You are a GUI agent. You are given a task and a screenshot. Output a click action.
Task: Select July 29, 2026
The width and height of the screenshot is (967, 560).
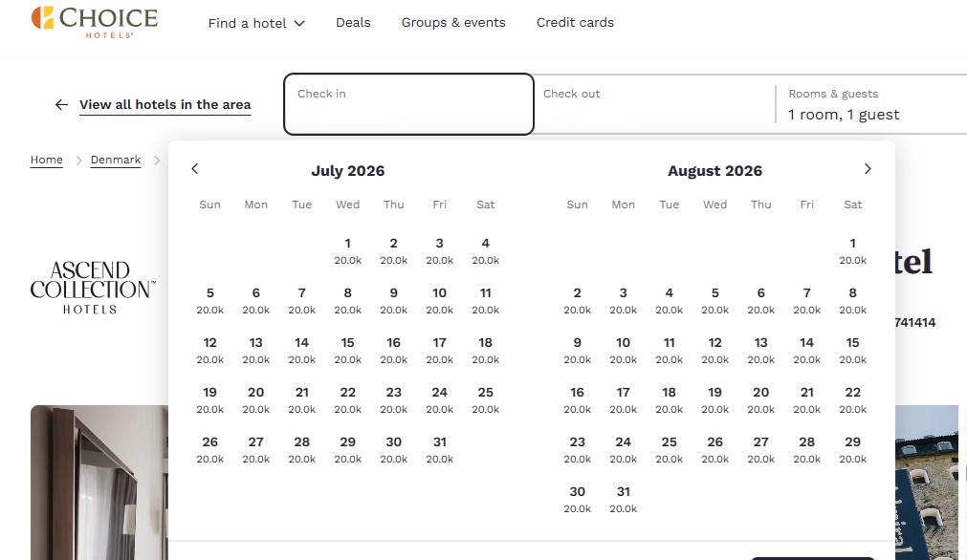pyautogui.click(x=348, y=450)
